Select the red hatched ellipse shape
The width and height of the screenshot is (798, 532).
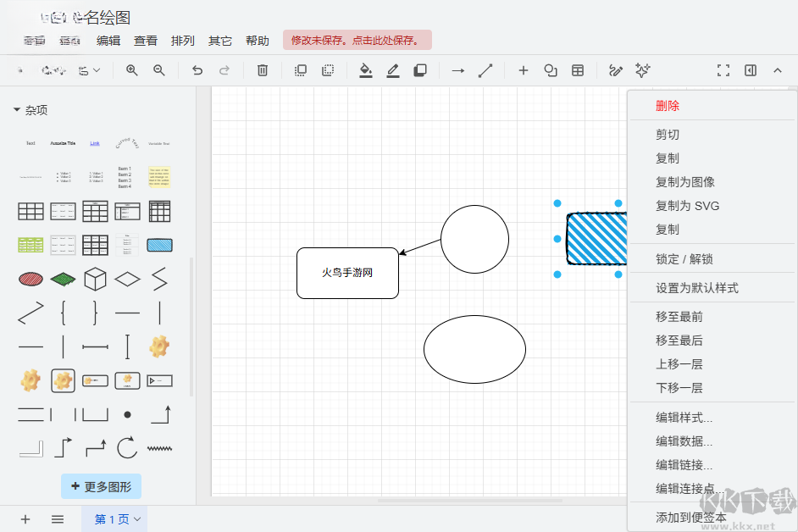(x=31, y=279)
